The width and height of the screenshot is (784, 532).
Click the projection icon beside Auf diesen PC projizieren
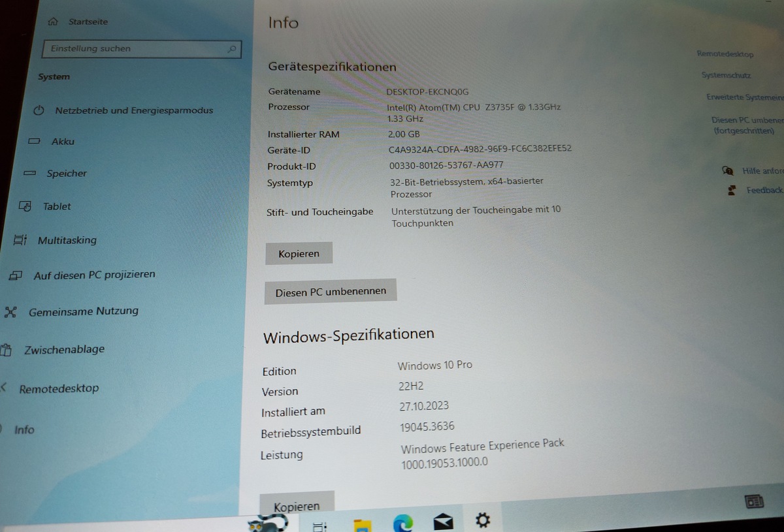16,275
